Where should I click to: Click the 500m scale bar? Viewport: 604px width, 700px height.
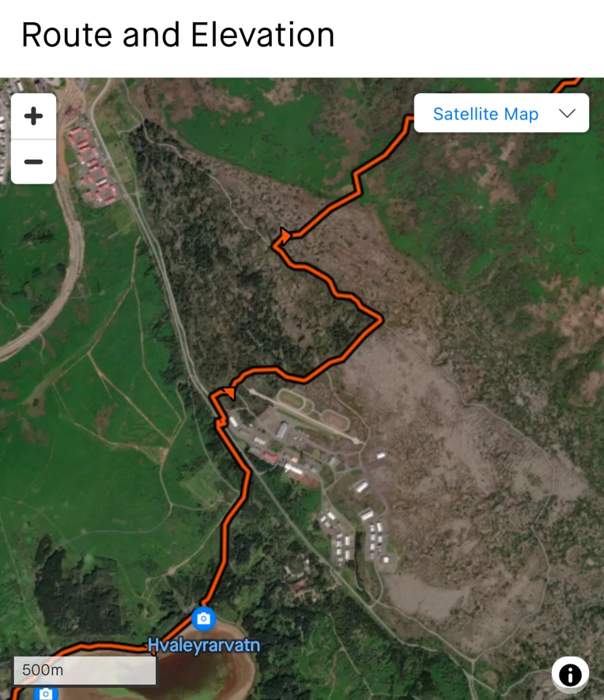coord(85,670)
